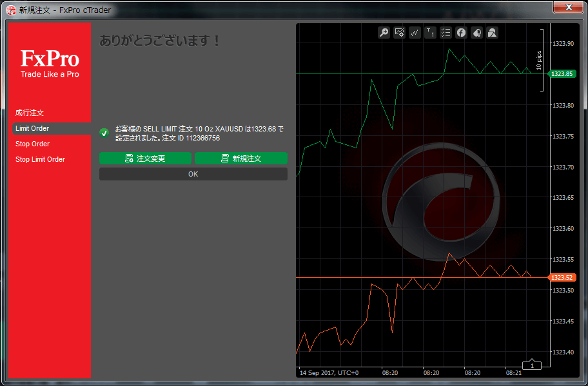Confirm with the OK button
The height and width of the screenshot is (386, 588).
pyautogui.click(x=193, y=174)
